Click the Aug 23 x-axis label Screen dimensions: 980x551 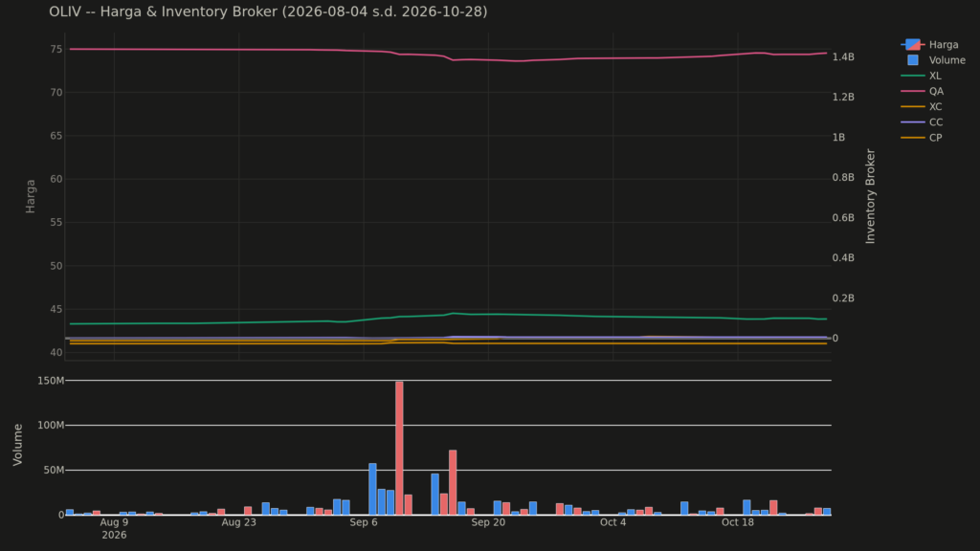238,522
